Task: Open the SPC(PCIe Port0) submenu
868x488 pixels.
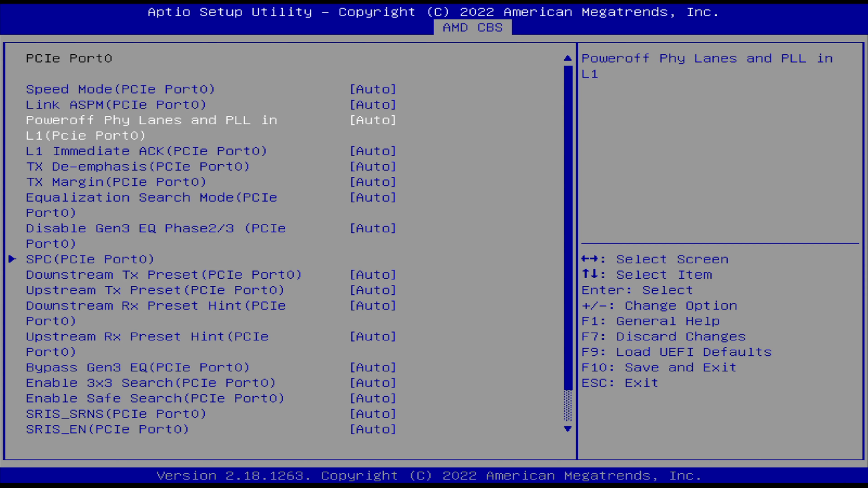Action: [x=90, y=259]
